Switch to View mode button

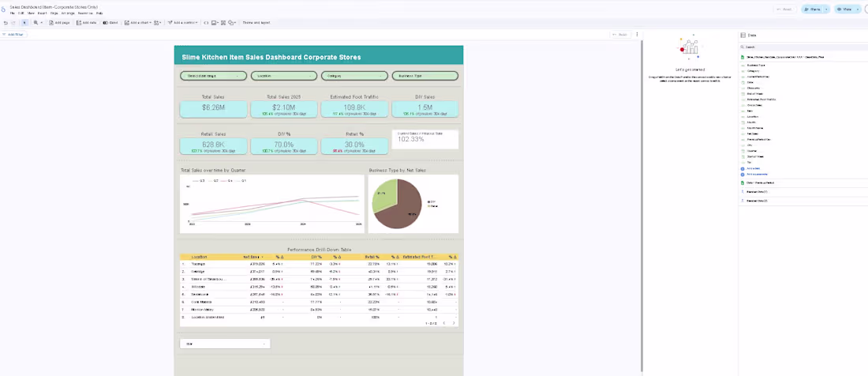click(844, 9)
